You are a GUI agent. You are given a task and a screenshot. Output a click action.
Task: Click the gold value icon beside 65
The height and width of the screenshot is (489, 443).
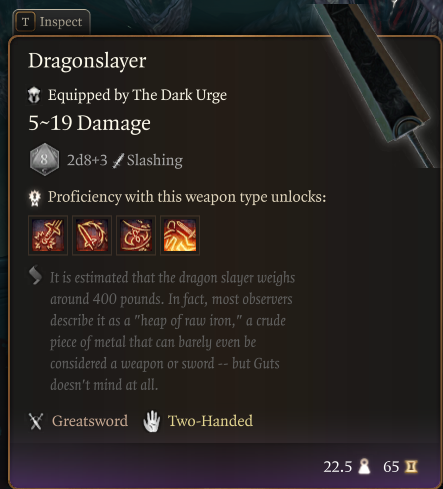411,467
